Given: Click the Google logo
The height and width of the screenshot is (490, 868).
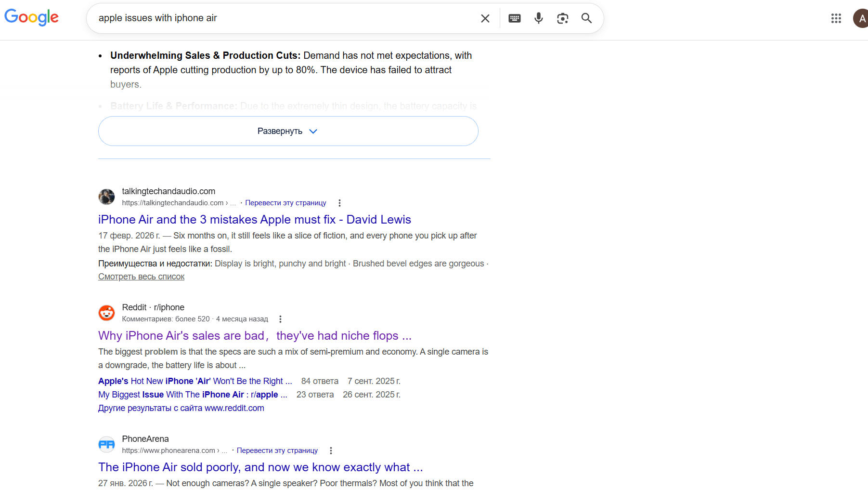Looking at the screenshot, I should pos(31,17).
